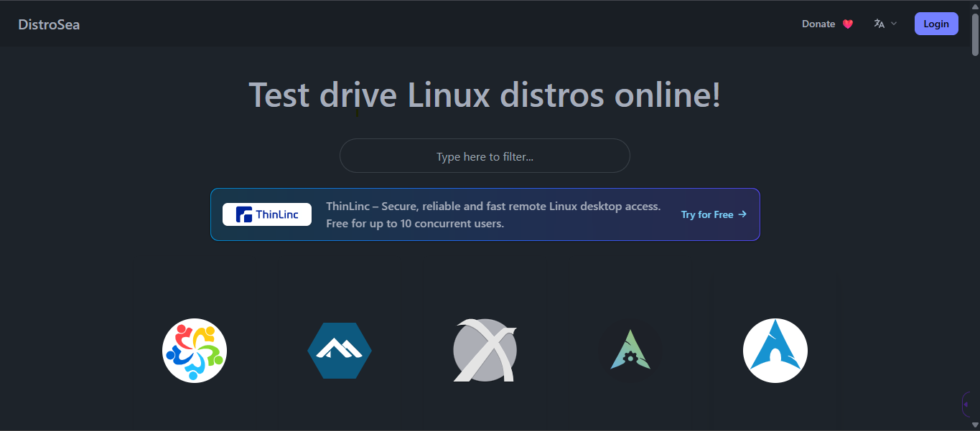Expand the language selector chevron
Viewport: 980px width, 431px height.
click(x=894, y=24)
